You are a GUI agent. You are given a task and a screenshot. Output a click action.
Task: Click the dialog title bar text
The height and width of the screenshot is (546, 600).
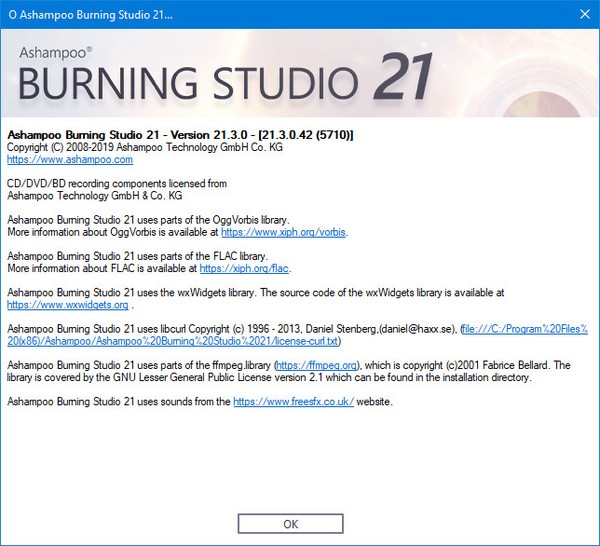95,17
